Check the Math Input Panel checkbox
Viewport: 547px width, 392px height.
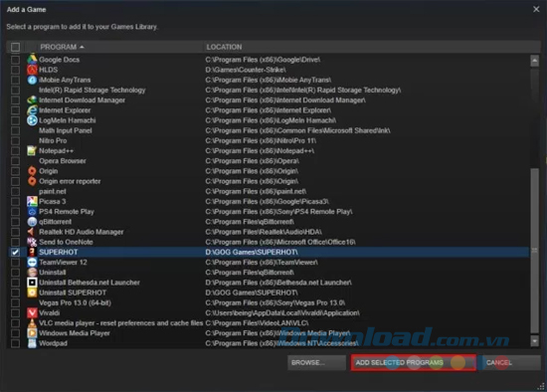(x=15, y=130)
